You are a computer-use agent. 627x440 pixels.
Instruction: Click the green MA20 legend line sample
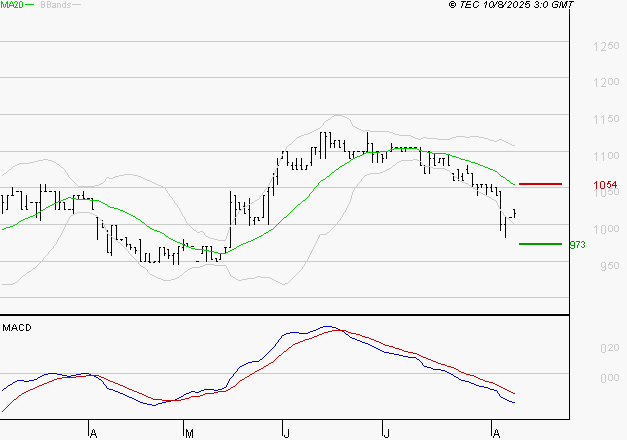pos(30,5)
